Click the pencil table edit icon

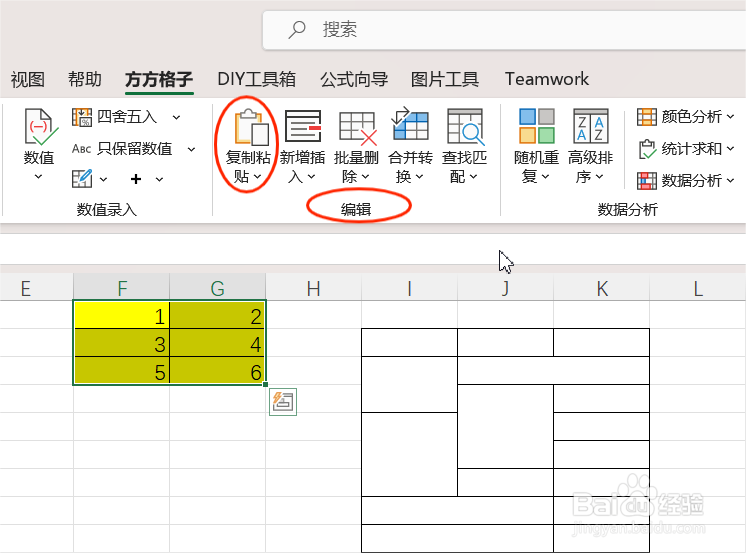[82, 179]
